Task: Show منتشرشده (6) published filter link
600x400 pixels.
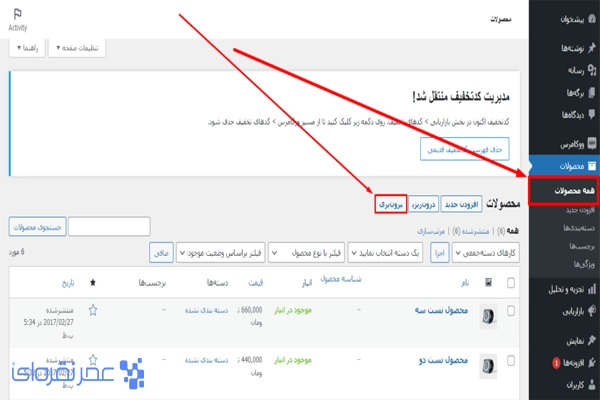Action: (471, 231)
